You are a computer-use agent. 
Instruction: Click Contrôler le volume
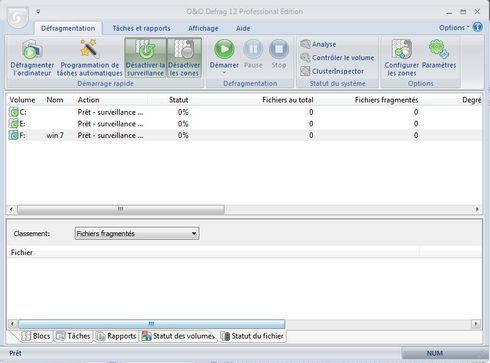tap(337, 58)
